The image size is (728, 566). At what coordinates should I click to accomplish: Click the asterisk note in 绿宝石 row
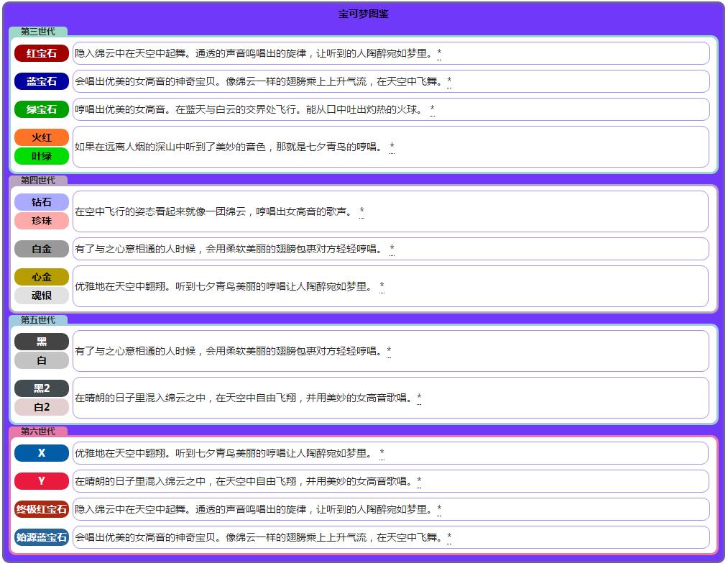pos(432,109)
